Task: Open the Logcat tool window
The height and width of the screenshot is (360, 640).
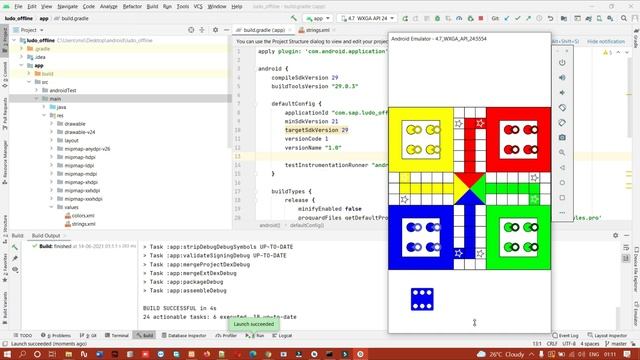Action: [282, 336]
